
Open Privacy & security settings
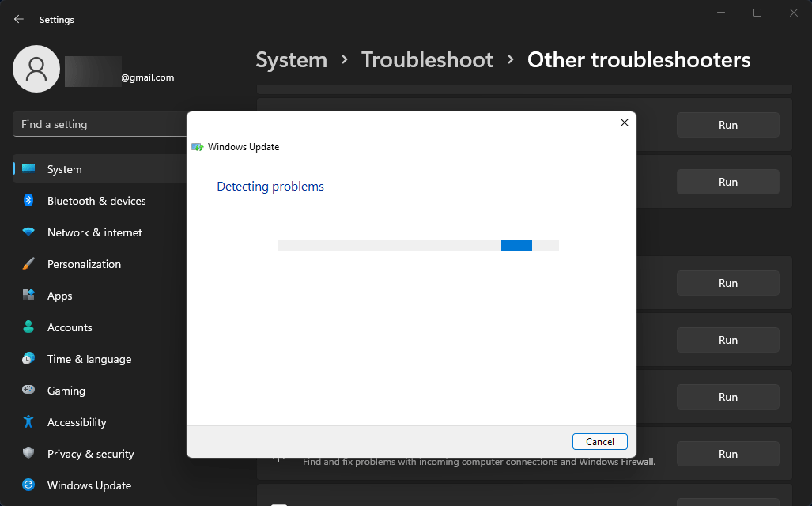pos(91,454)
